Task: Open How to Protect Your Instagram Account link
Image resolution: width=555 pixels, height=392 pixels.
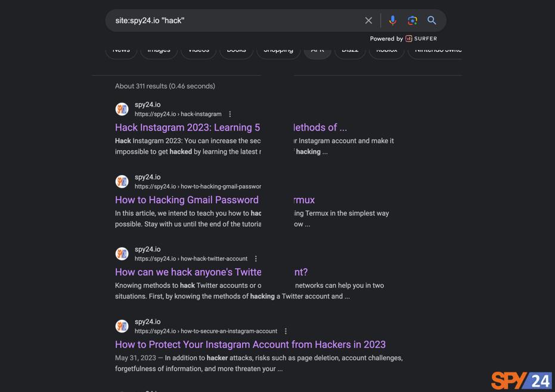Action: tap(250, 344)
